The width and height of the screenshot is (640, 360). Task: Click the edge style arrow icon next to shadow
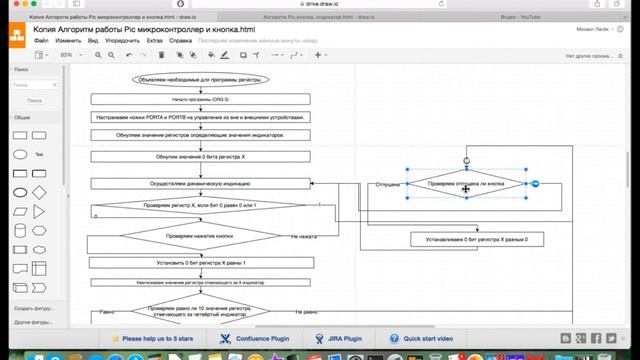tap(256, 55)
